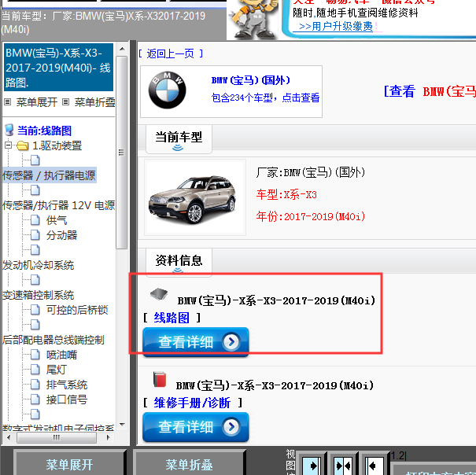Click the sidebar's top 菜单折叠 link
The image size is (476, 475).
[94, 102]
